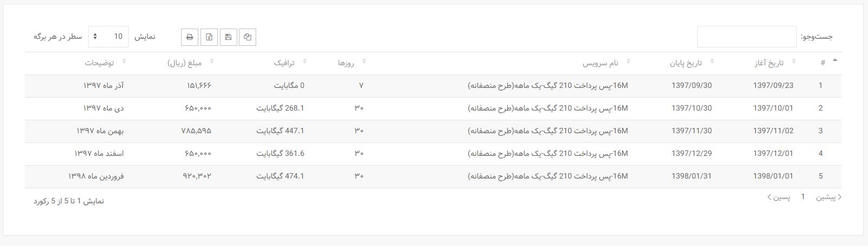This screenshot has width=868, height=246.
Task: Export table via the Excel icon
Action: coord(209,37)
